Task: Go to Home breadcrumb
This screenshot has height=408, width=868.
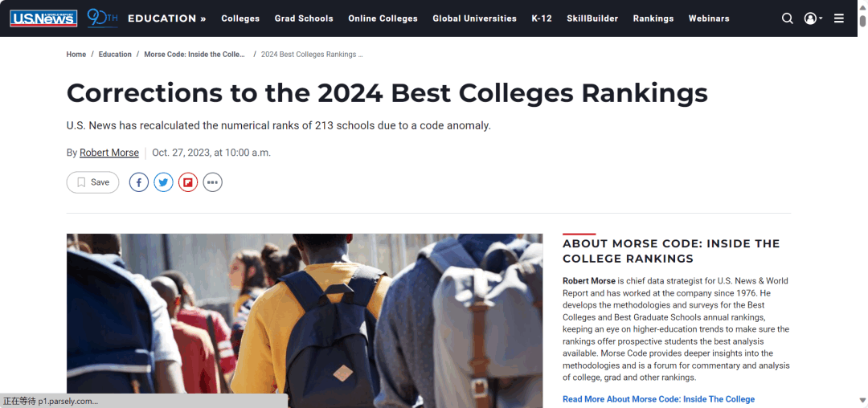Action: (x=76, y=55)
